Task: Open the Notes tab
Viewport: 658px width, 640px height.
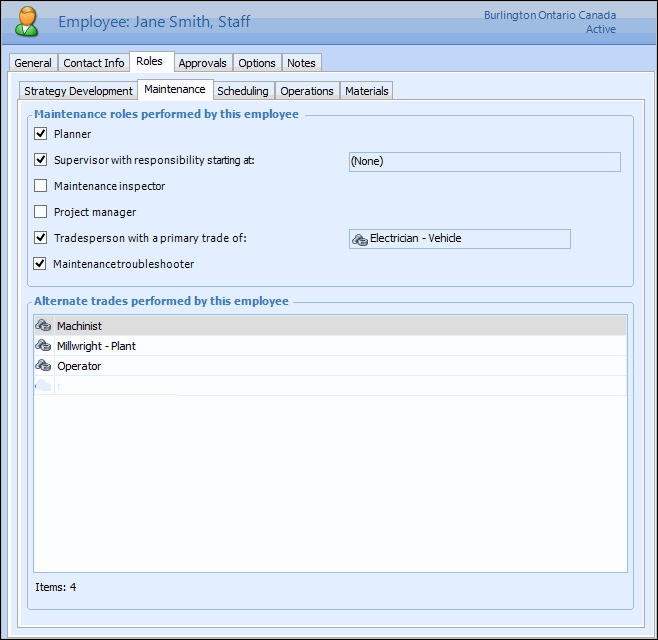Action: 301,63
